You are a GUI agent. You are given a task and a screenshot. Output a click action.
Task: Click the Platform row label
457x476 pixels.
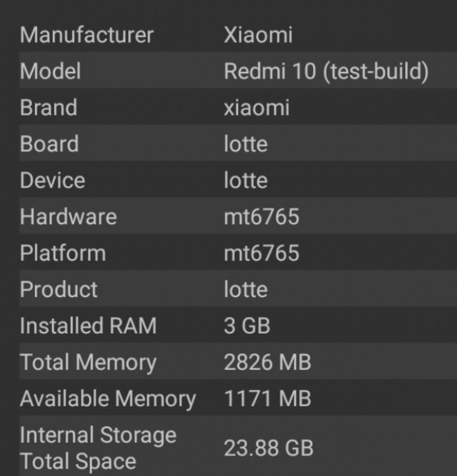(x=63, y=253)
